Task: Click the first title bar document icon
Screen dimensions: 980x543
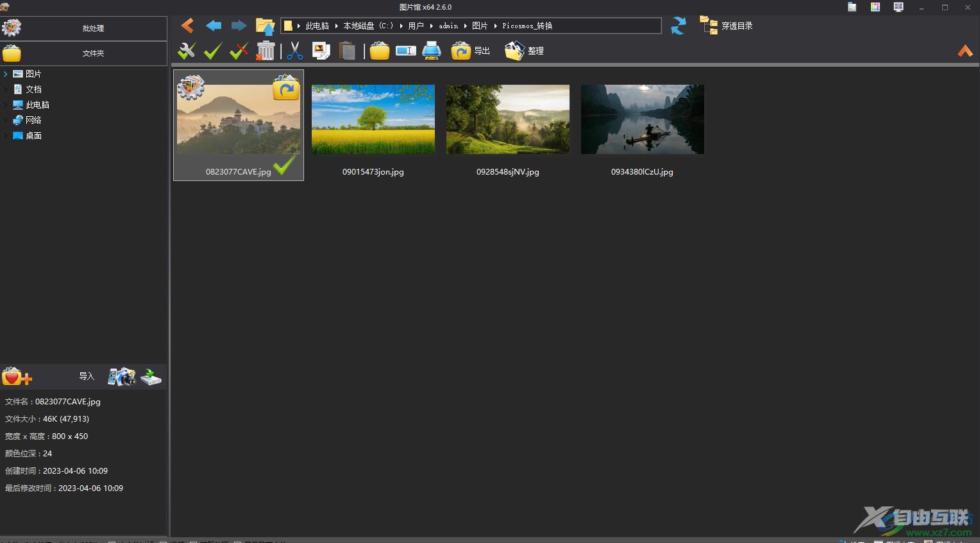Action: (852, 7)
